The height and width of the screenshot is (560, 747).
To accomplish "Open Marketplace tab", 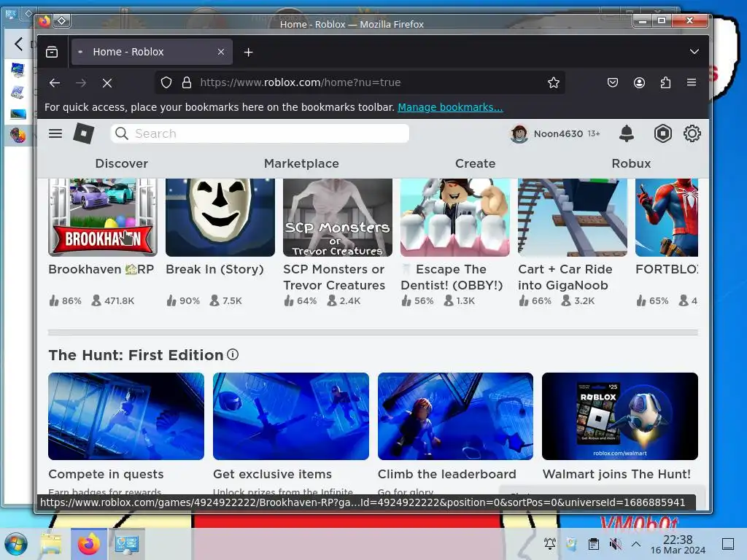I will click(x=301, y=163).
